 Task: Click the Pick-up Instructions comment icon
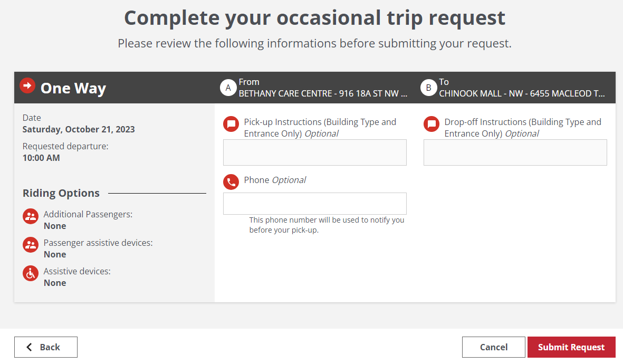tap(231, 124)
